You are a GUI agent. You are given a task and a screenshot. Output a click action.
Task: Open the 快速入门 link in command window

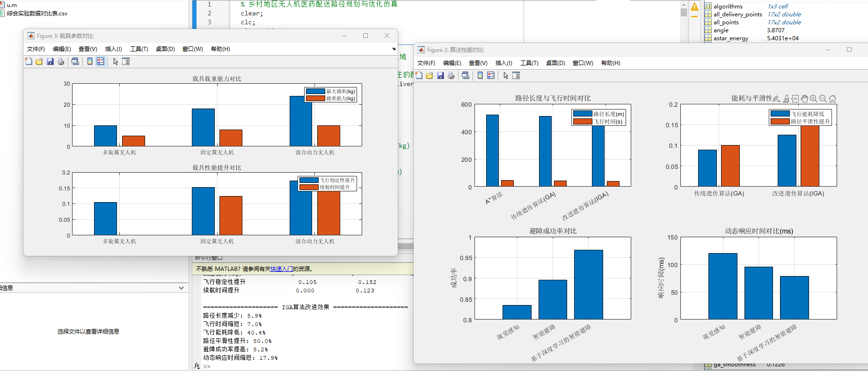point(282,269)
